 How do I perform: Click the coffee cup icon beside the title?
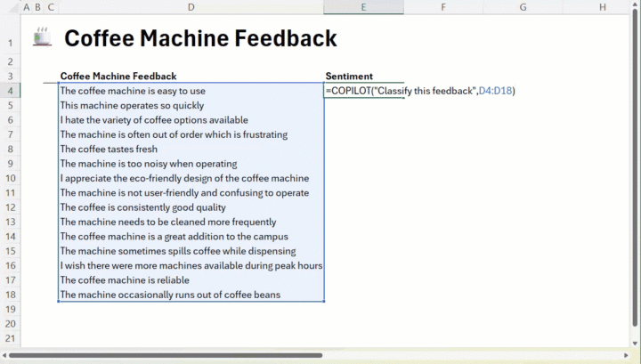tap(41, 38)
